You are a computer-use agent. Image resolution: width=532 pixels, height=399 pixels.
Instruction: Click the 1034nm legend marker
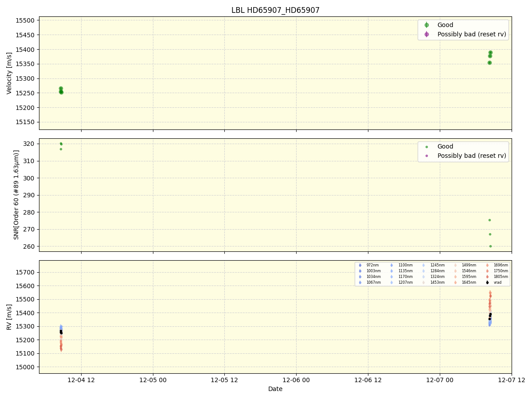[360, 277]
